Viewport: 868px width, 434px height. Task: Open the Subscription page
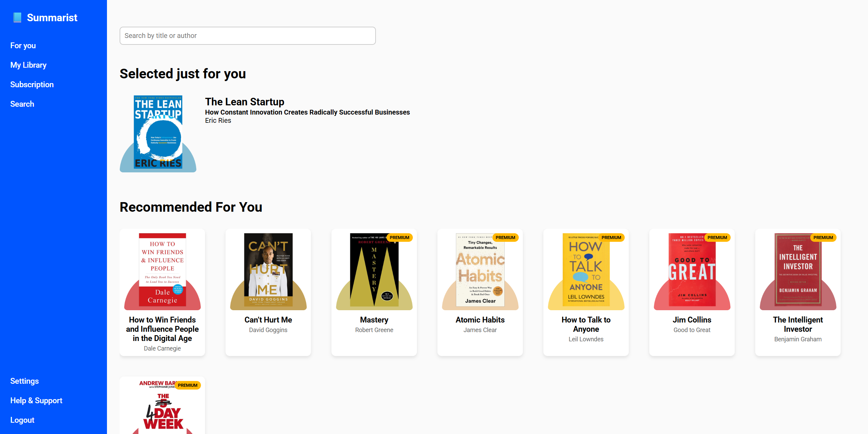(x=32, y=84)
